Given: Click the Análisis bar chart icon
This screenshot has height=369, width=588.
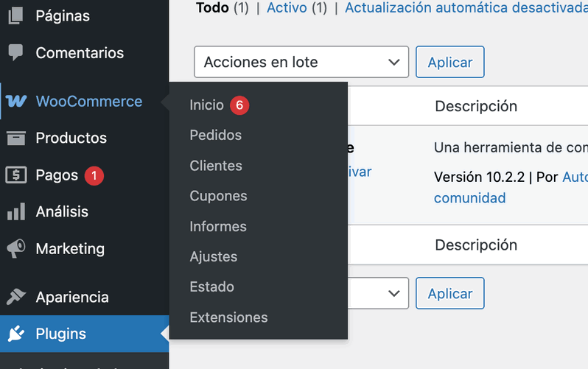Looking at the screenshot, I should tap(16, 211).
